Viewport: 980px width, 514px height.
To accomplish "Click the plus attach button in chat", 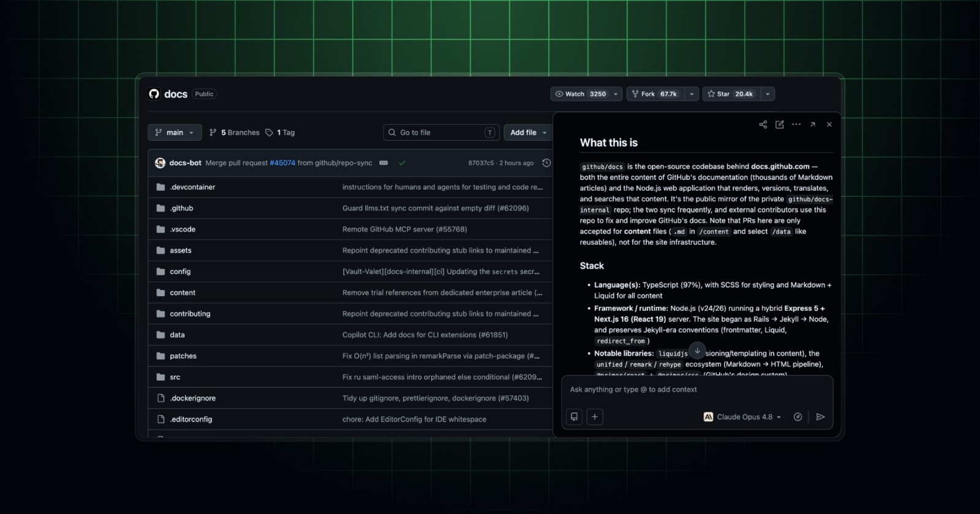I will coord(595,417).
